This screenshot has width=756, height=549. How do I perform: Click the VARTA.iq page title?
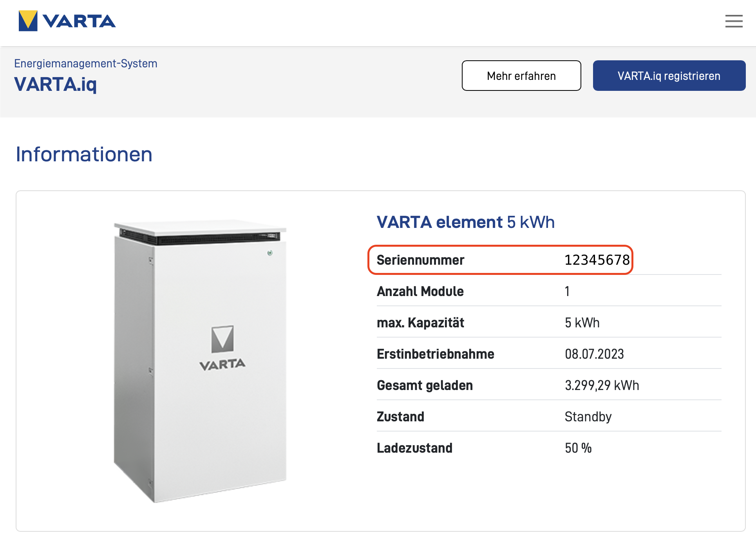56,84
